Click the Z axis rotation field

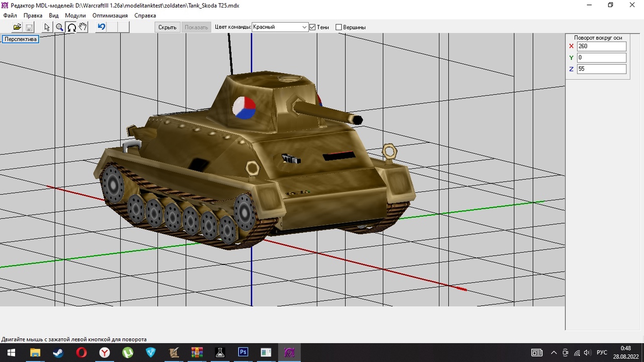point(602,69)
